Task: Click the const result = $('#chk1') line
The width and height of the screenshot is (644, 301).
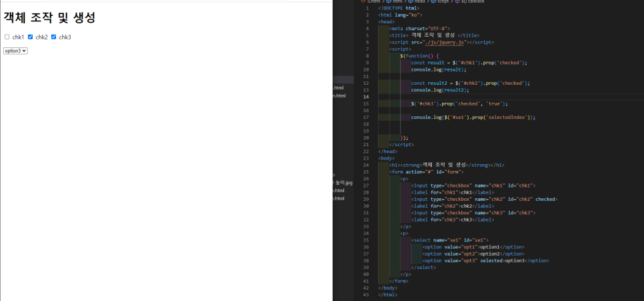Action: [x=469, y=63]
